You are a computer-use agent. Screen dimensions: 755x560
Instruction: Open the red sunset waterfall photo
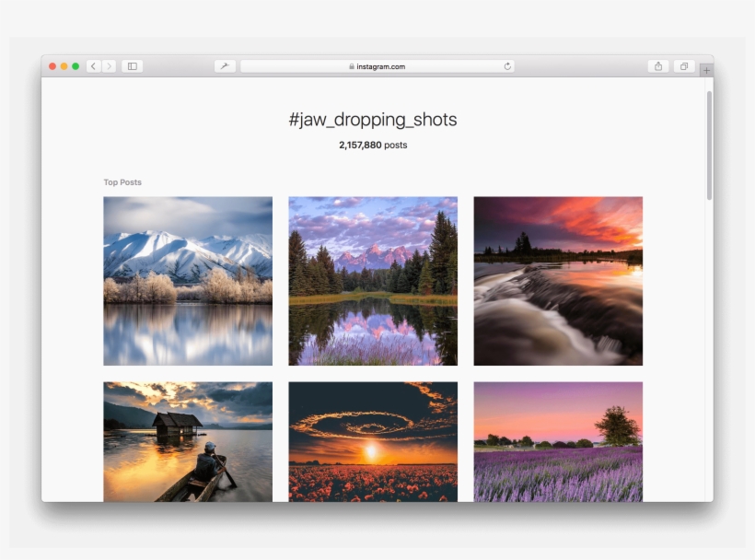click(x=558, y=281)
